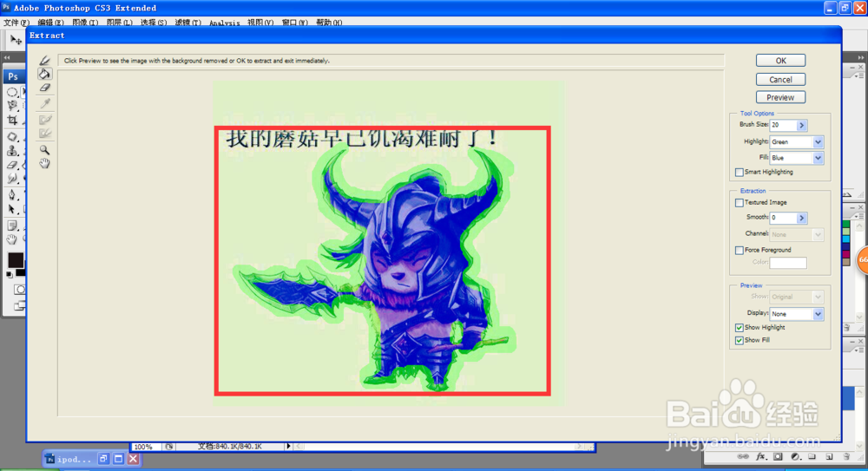Image resolution: width=868 pixels, height=471 pixels.
Task: Enable Textured Image checkbox
Action: 739,203
